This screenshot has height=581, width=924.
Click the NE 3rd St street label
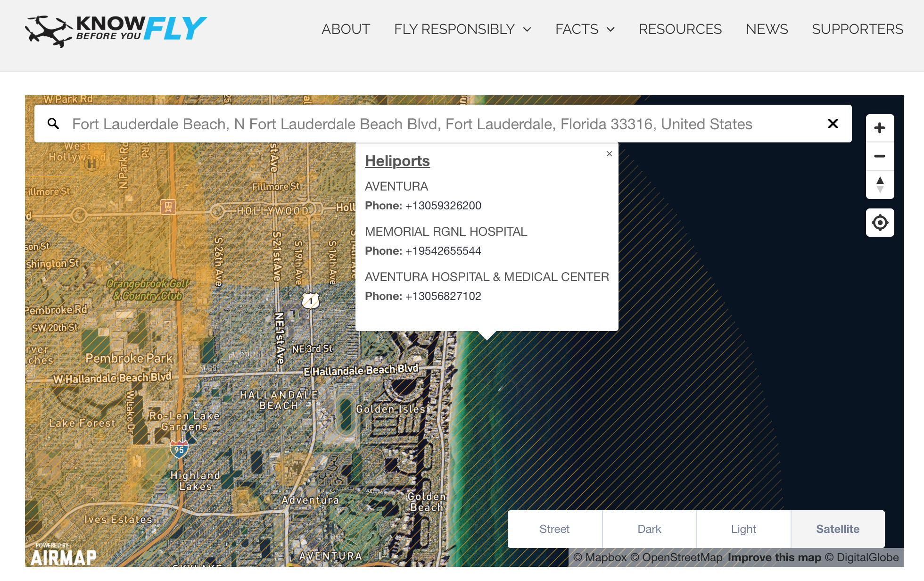pos(312,349)
